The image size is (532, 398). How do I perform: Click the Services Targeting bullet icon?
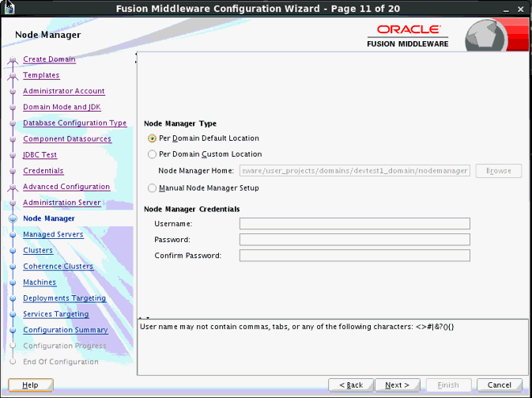coord(13,314)
